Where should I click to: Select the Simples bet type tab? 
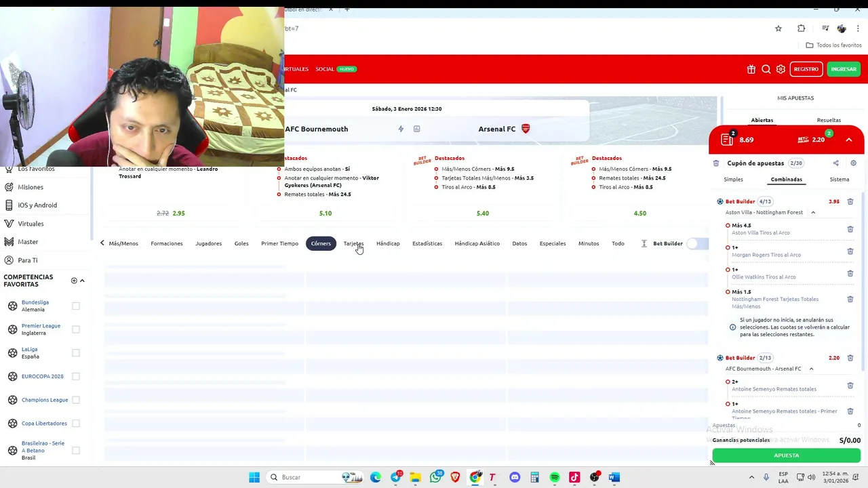pos(734,180)
